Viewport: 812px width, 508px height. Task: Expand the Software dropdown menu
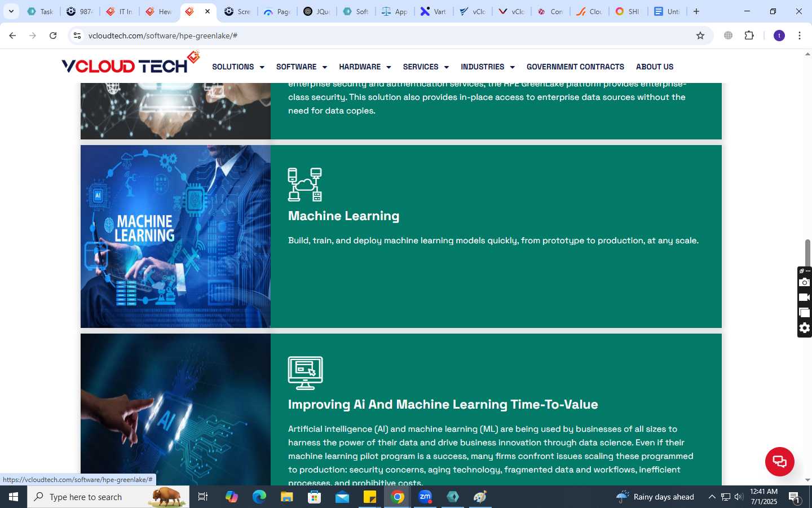click(x=301, y=67)
